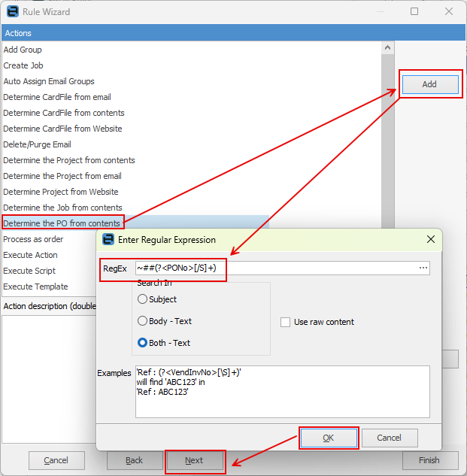Confirm the regular expression with OK

point(328,438)
